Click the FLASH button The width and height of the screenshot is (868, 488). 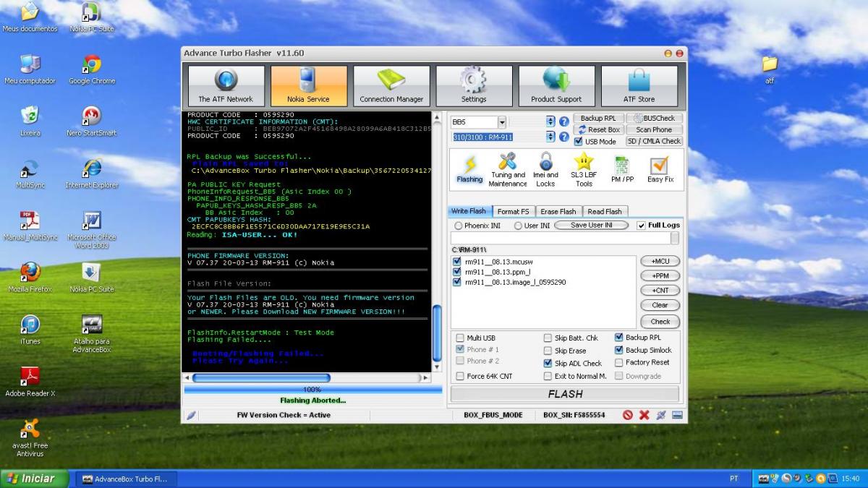(565, 394)
